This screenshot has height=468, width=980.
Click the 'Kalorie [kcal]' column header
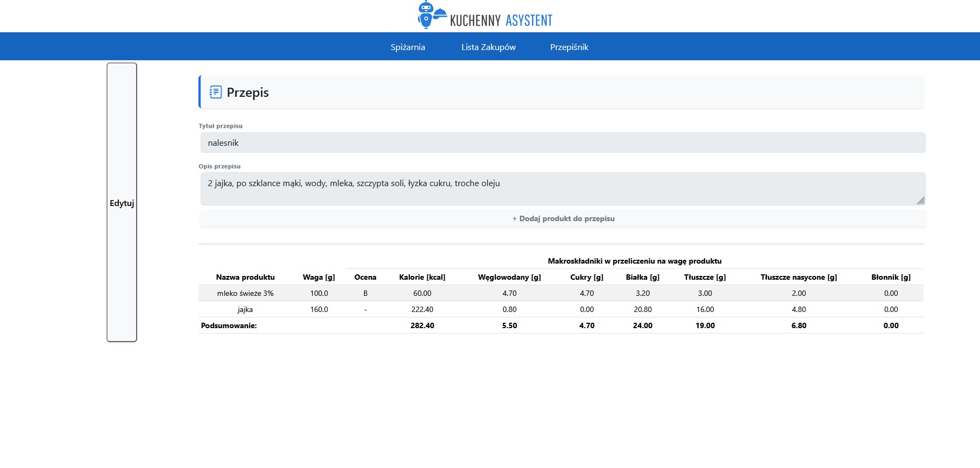pos(422,277)
